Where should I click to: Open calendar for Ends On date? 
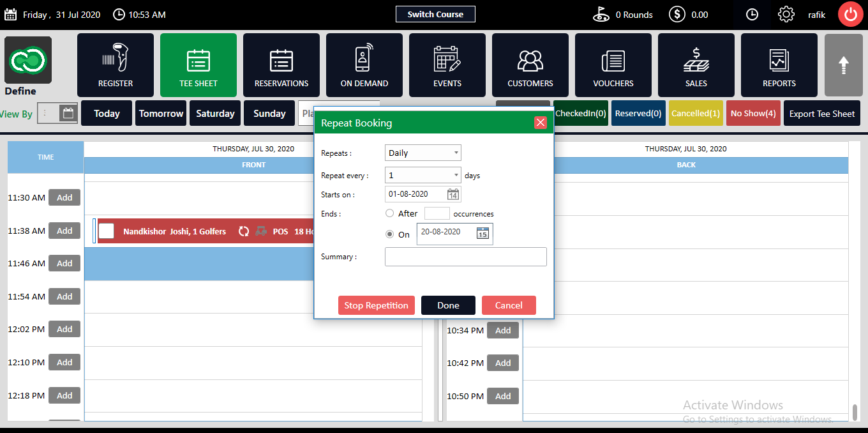(483, 234)
